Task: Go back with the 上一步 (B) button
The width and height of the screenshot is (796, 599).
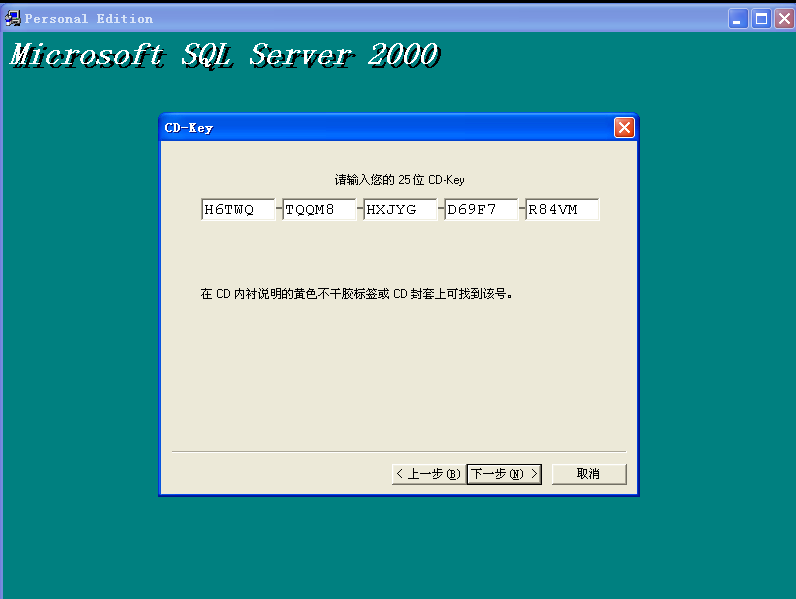Action: tap(429, 474)
